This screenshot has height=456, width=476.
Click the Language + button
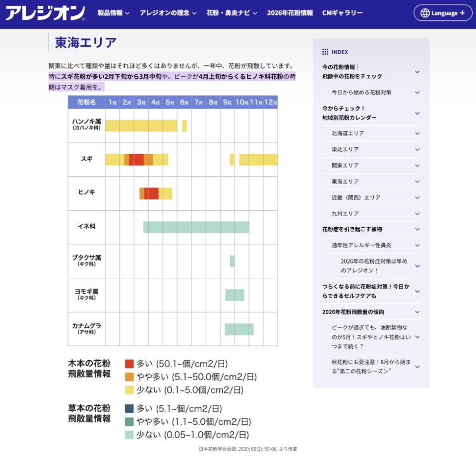click(441, 13)
